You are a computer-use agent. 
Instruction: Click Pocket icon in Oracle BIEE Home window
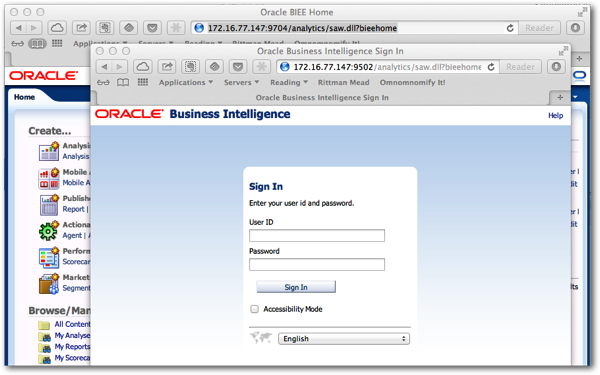tap(152, 28)
